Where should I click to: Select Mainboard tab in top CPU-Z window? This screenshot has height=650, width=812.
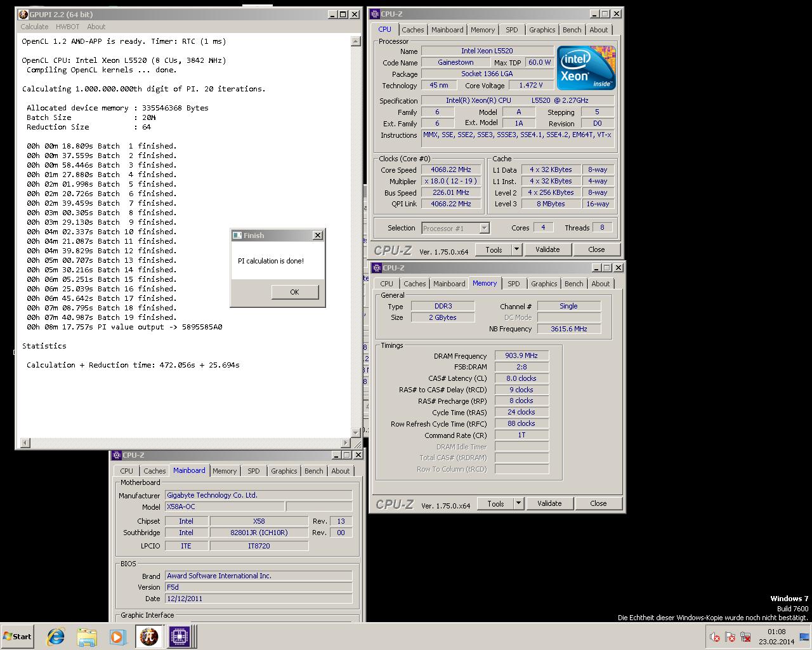(447, 30)
